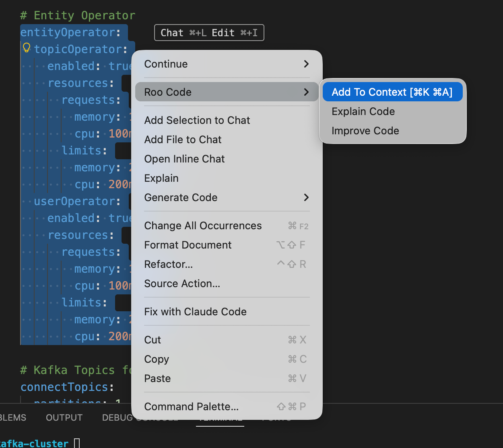Click Add Selection to Chat

[x=197, y=120]
